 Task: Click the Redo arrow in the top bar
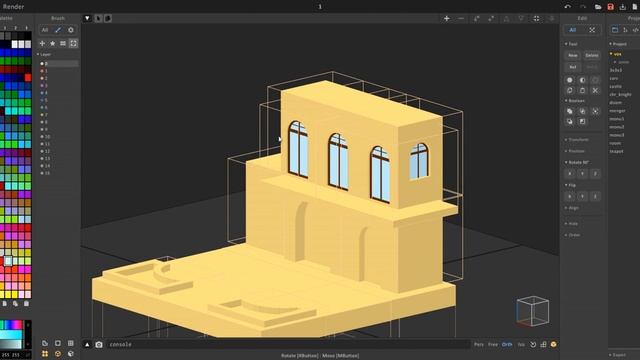coord(583,7)
